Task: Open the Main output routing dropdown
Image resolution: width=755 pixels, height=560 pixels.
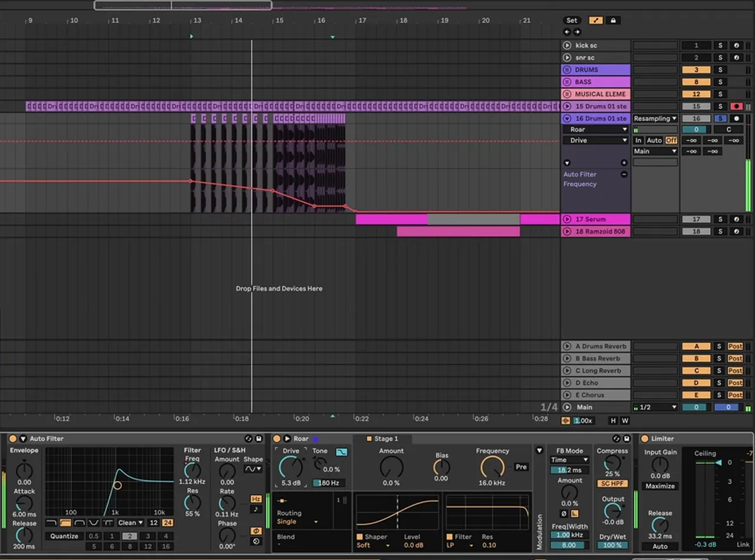Action: tap(655, 151)
